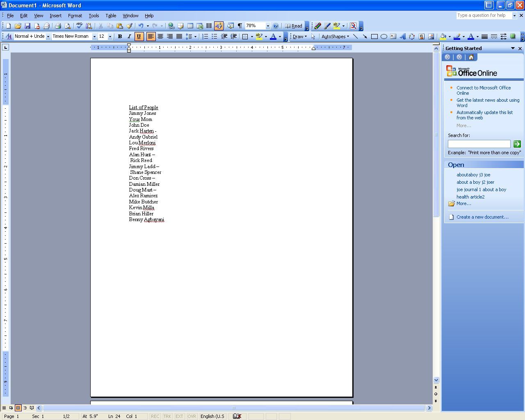525x420 pixels.
Task: Select the Format Painter tool
Action: [129, 25]
